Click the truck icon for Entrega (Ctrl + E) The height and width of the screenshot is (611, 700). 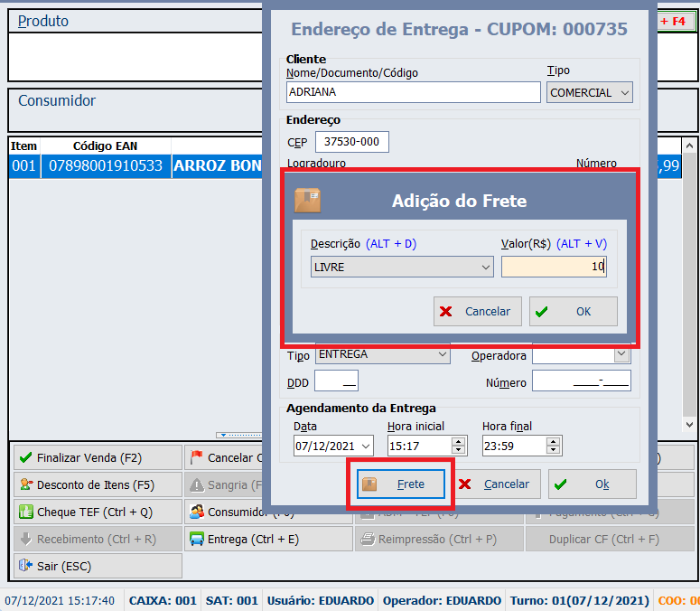196,540
